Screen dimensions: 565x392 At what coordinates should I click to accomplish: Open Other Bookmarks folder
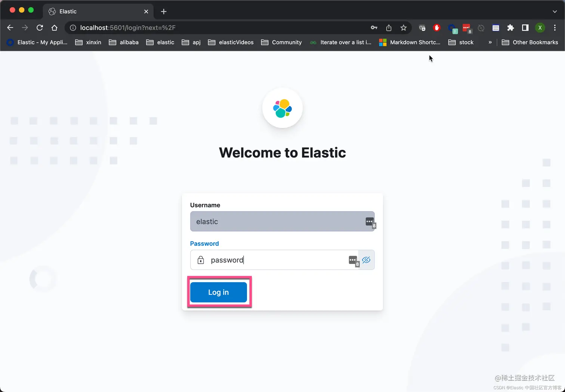[x=530, y=42]
